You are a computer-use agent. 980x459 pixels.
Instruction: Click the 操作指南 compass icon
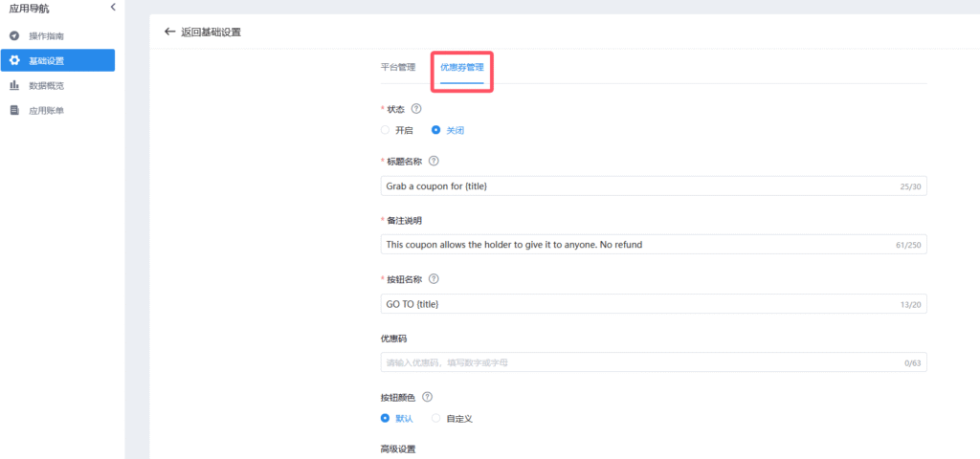pos(14,36)
